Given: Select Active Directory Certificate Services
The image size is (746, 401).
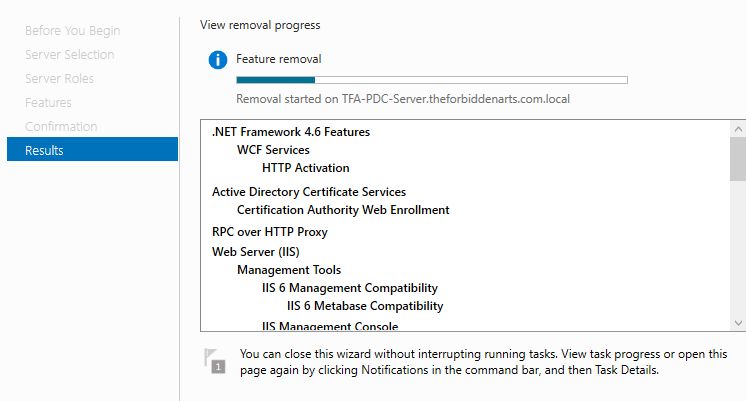Looking at the screenshot, I should [x=309, y=192].
